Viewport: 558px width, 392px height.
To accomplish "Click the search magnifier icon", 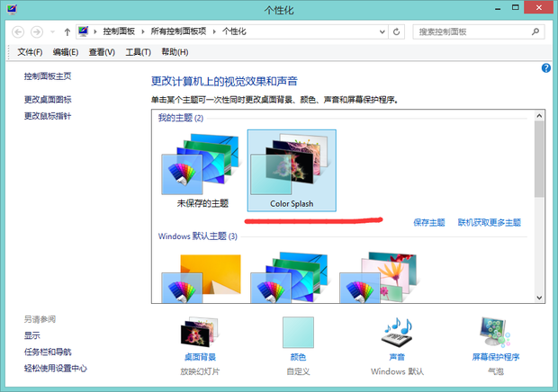I will point(535,31).
